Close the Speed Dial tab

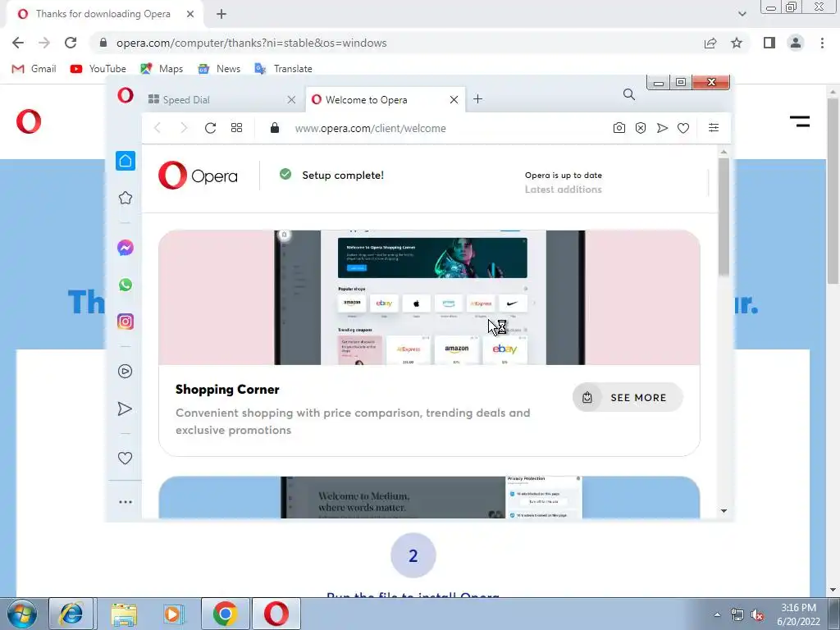pos(291,99)
